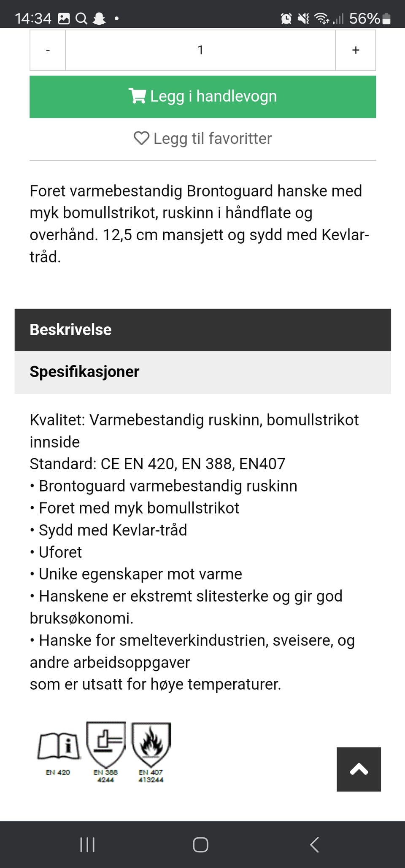
Task: Decrease quantity with the minus button
Action: pos(48,50)
